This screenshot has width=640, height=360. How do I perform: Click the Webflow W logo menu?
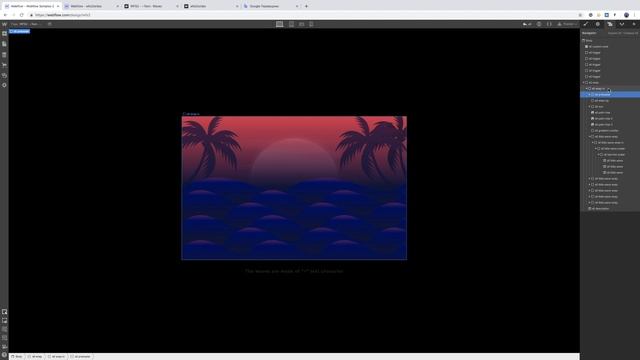point(4,24)
